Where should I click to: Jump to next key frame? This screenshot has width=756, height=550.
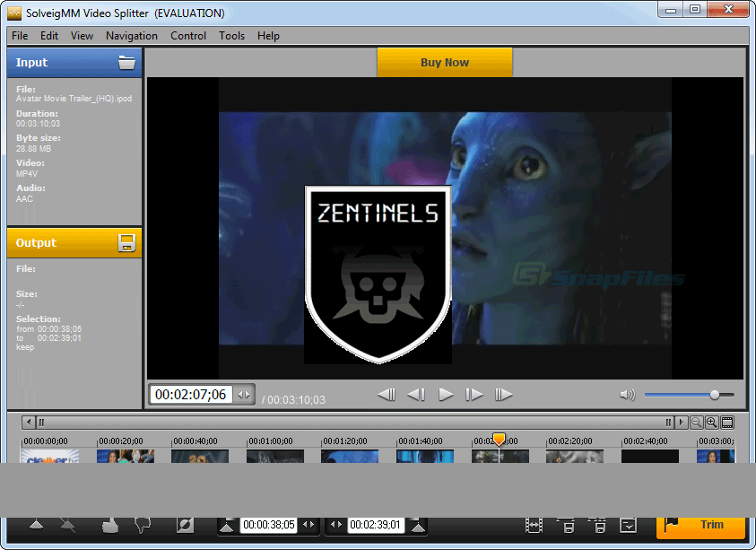tap(504, 395)
